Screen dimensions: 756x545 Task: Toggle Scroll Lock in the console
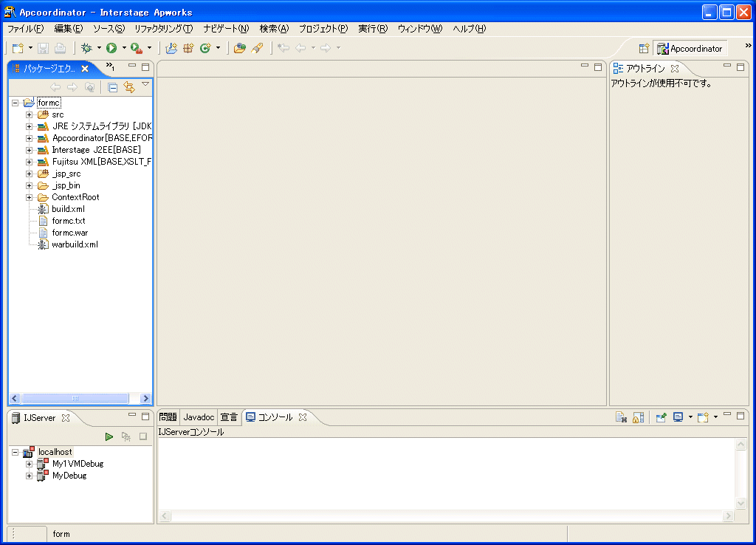(x=639, y=417)
